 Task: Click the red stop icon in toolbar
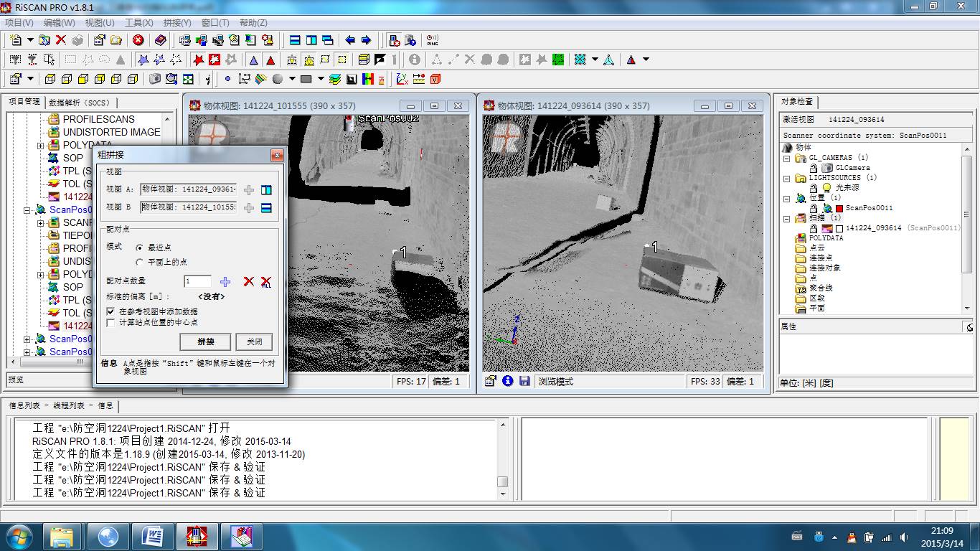[138, 40]
